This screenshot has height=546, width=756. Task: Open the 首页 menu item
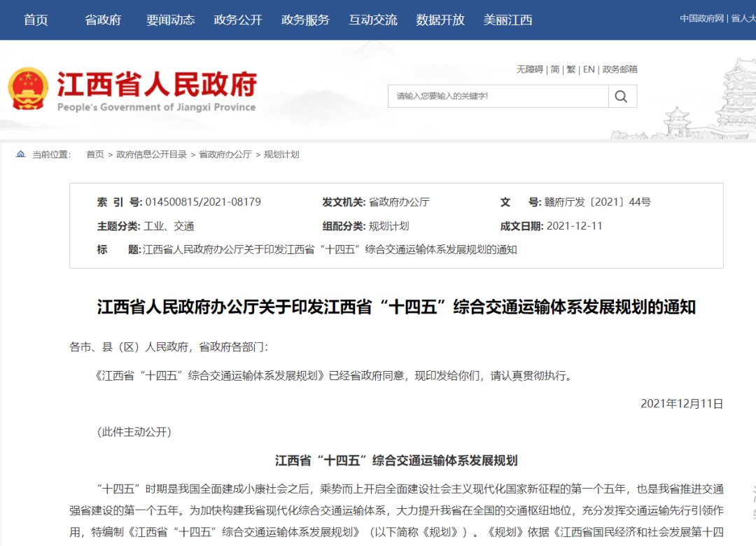[x=35, y=20]
